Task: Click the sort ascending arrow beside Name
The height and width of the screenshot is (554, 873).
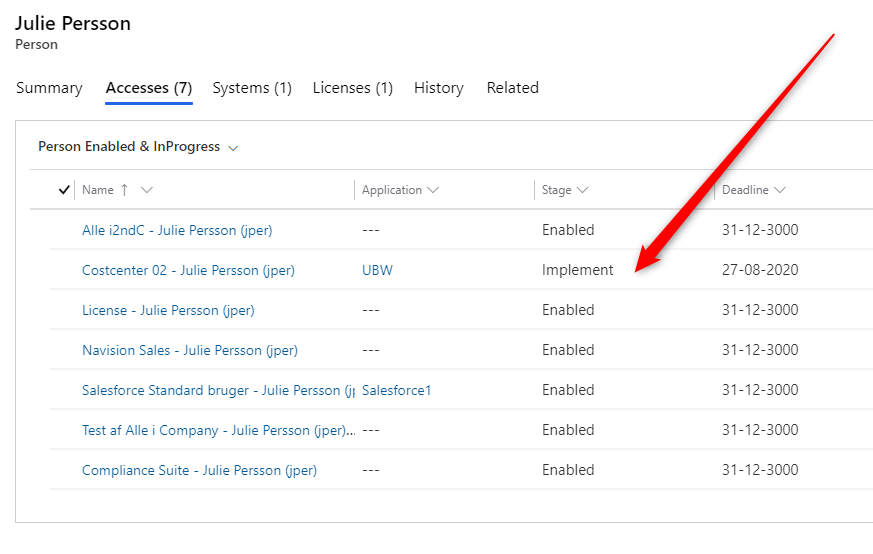Action: [x=124, y=190]
